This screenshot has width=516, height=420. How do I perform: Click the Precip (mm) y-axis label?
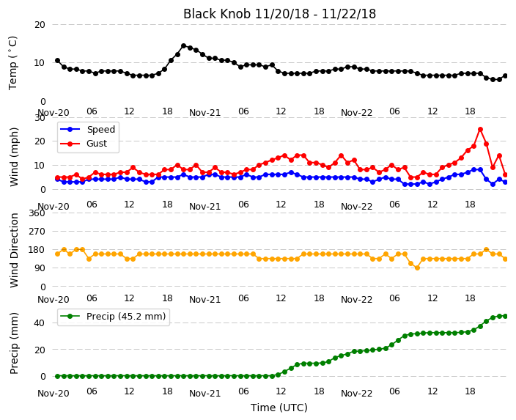(14, 344)
